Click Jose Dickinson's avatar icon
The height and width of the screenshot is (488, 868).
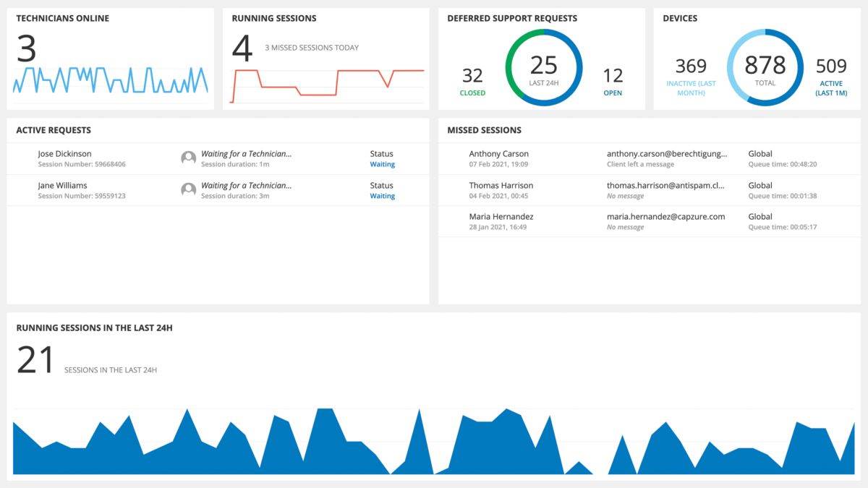click(x=188, y=158)
